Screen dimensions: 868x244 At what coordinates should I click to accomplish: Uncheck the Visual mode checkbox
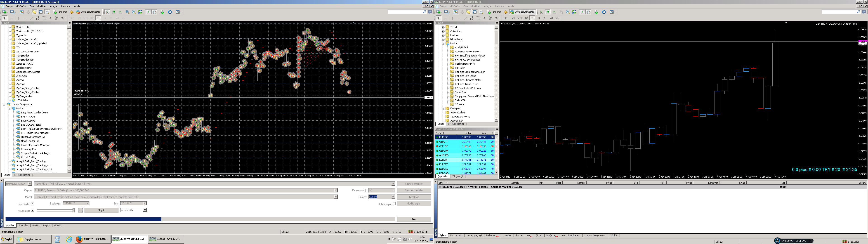[32, 210]
